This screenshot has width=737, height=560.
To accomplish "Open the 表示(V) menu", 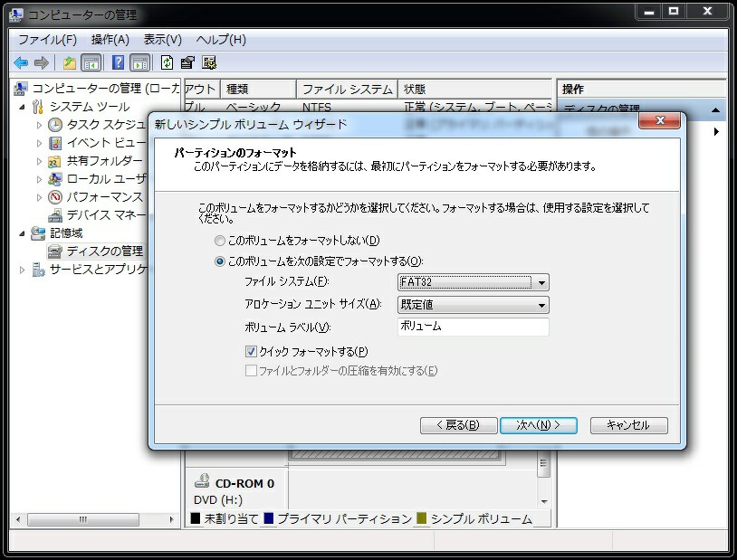I will 162,40.
